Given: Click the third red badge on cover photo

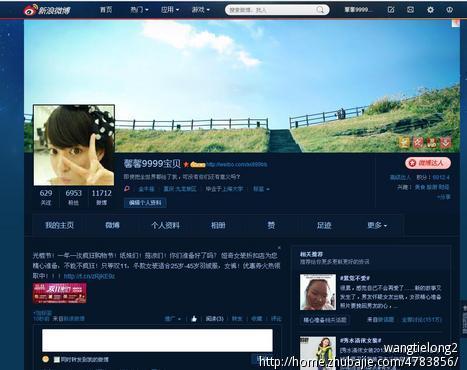Looking at the screenshot, I should point(432,142).
